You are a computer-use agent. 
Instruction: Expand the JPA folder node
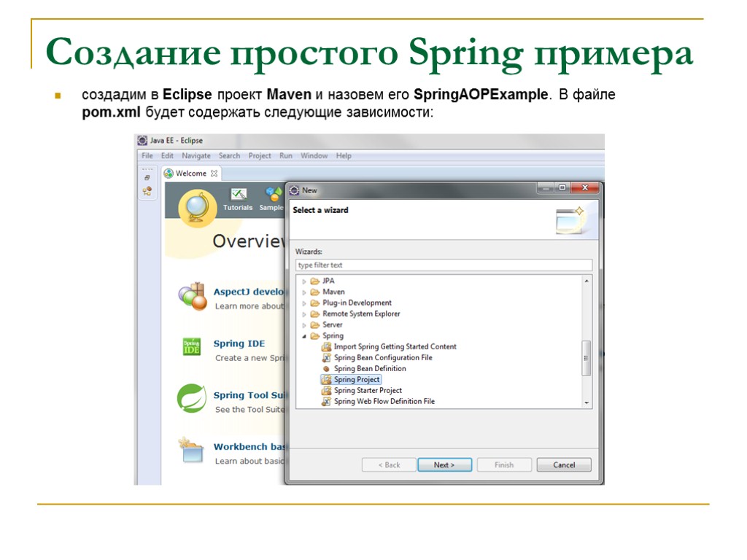[304, 281]
